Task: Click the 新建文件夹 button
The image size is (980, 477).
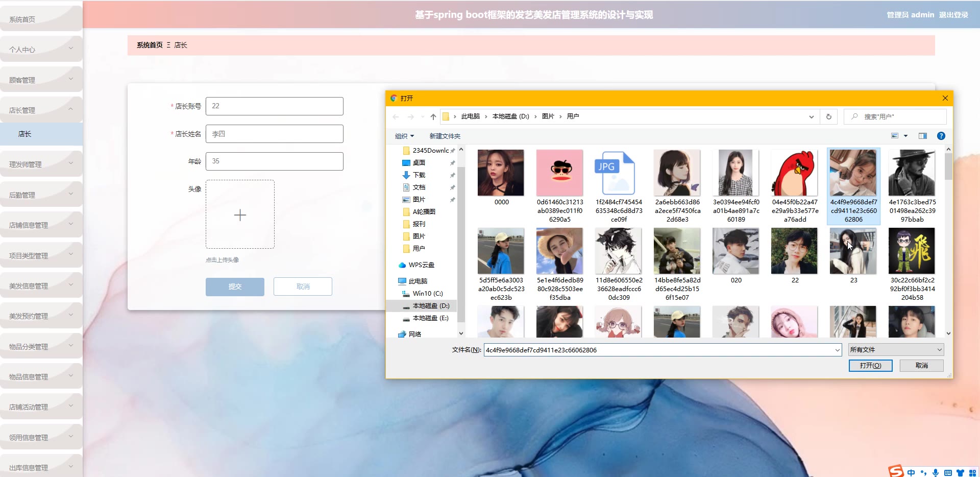Action: pyautogui.click(x=445, y=136)
